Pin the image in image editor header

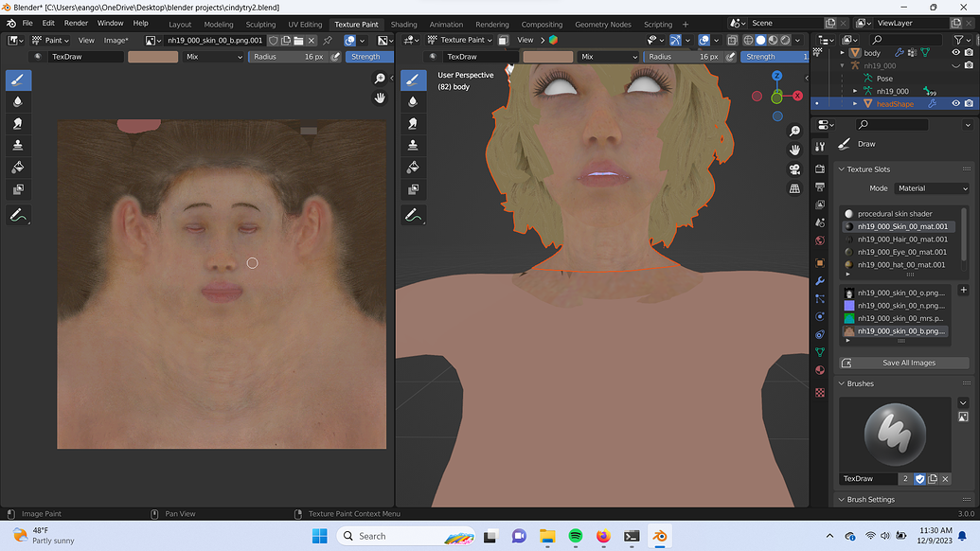(328, 40)
